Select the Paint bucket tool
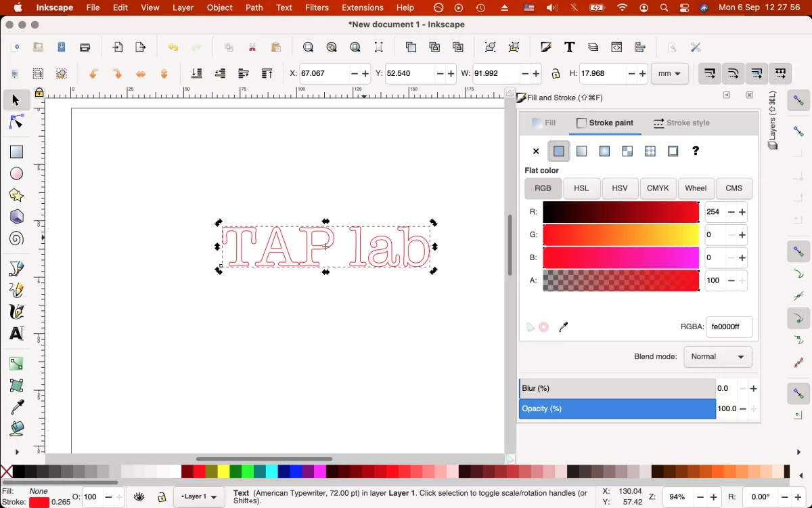The width and height of the screenshot is (812, 508). 16,428
